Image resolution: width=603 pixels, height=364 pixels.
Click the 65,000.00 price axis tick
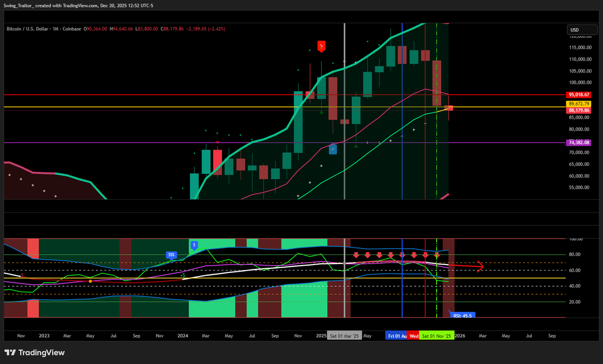[x=579, y=164]
